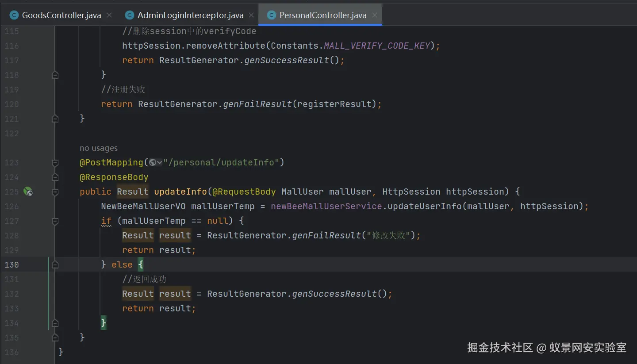Close the AdminLoginInterceptor.java tab
Viewport: 637px width, 364px height.
(x=251, y=15)
